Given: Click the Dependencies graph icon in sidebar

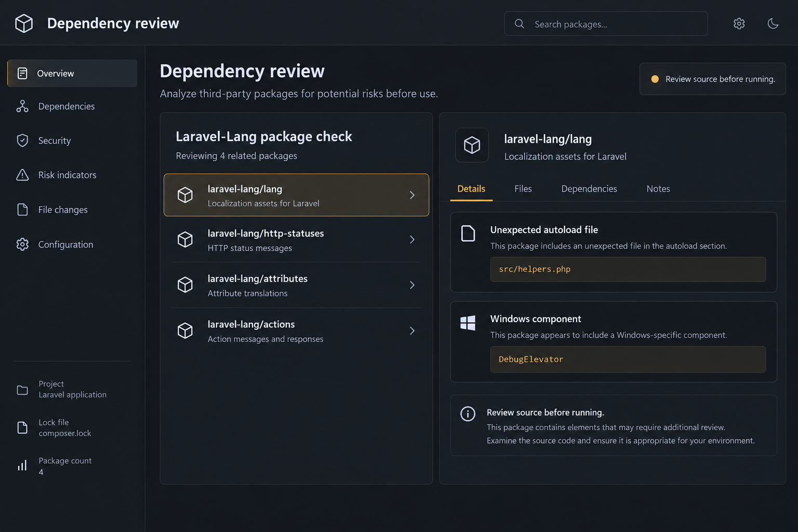Looking at the screenshot, I should 22,107.
